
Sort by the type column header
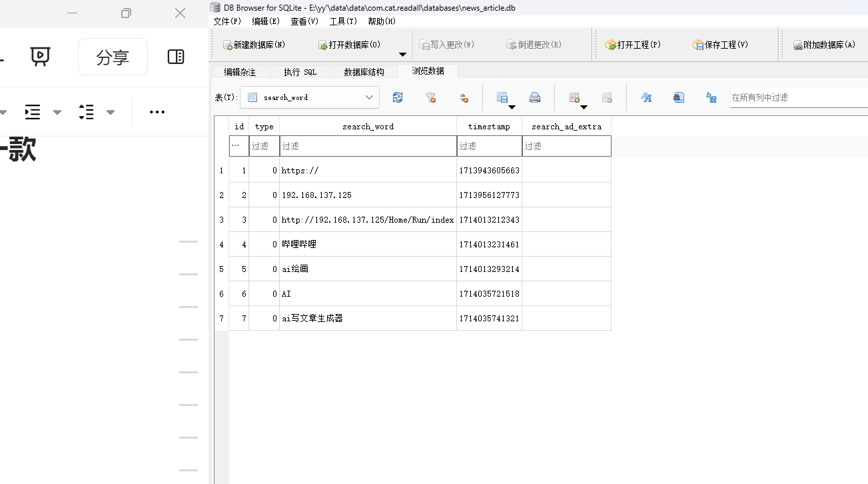click(264, 126)
